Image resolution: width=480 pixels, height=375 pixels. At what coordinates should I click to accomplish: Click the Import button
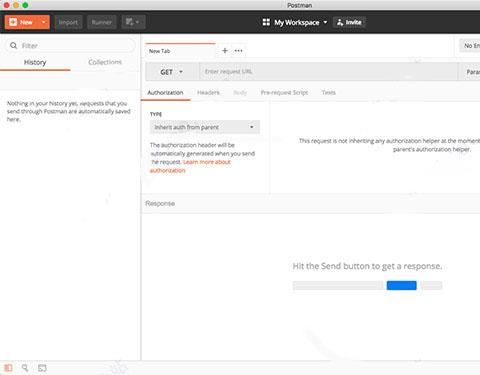coord(68,22)
